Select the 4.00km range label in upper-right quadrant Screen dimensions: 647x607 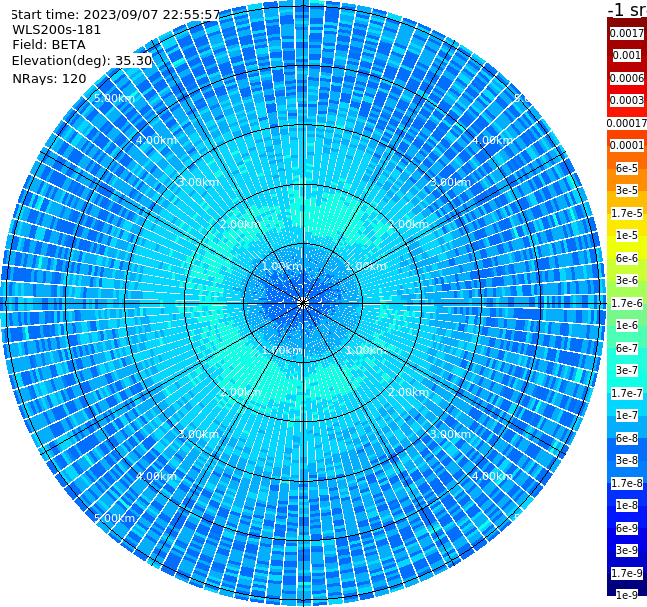(493, 140)
